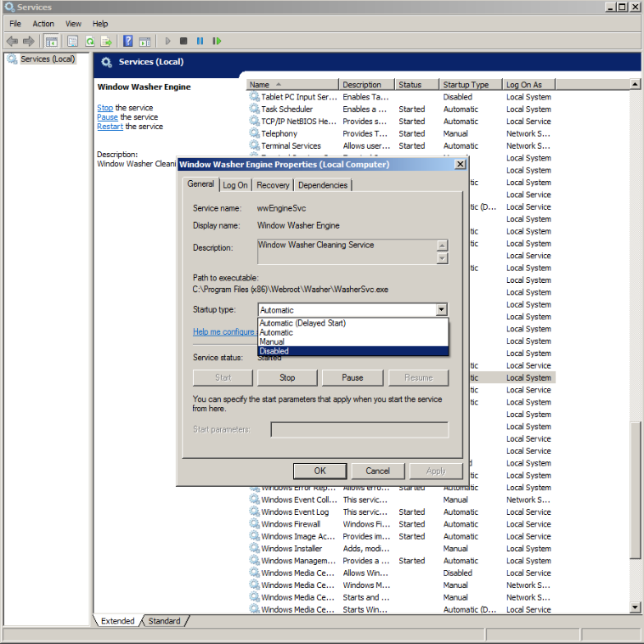Click gear icon beside Windows Event Log

(254, 511)
